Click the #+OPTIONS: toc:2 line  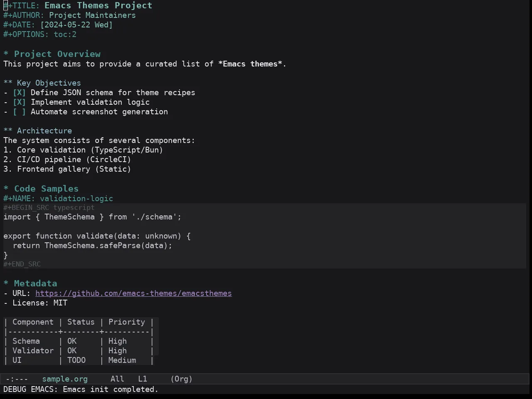(x=40, y=34)
